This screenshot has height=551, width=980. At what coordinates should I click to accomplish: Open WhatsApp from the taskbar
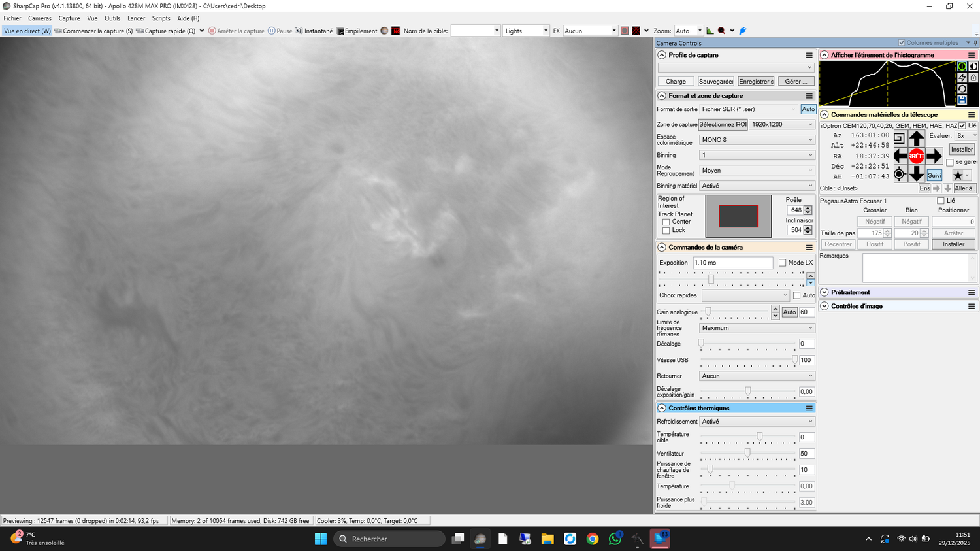[x=615, y=539]
